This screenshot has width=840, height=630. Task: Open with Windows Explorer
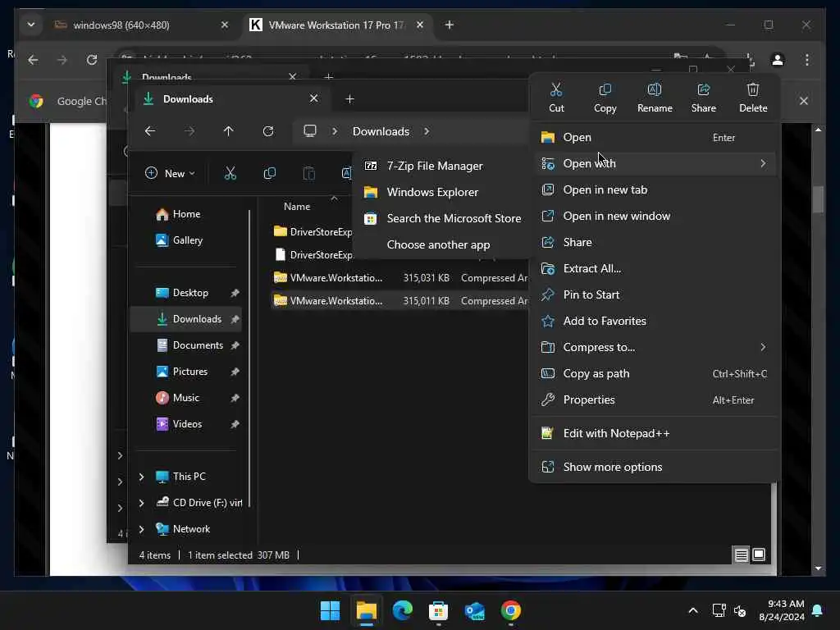tap(442, 192)
